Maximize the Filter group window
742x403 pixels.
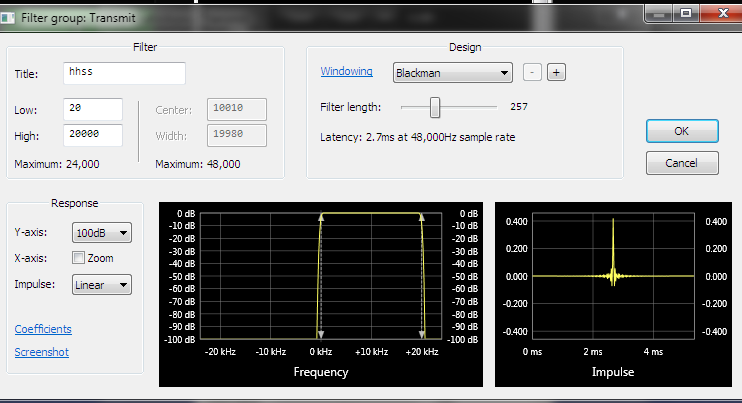(685, 14)
